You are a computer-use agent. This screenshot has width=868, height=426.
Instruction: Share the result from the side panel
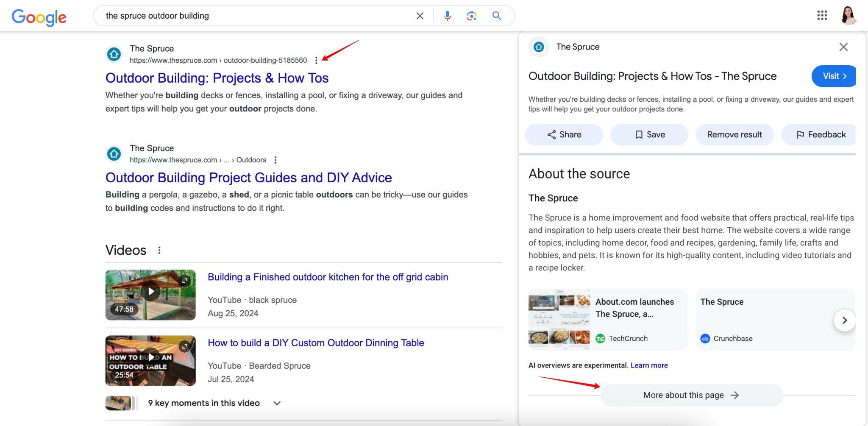click(x=564, y=134)
